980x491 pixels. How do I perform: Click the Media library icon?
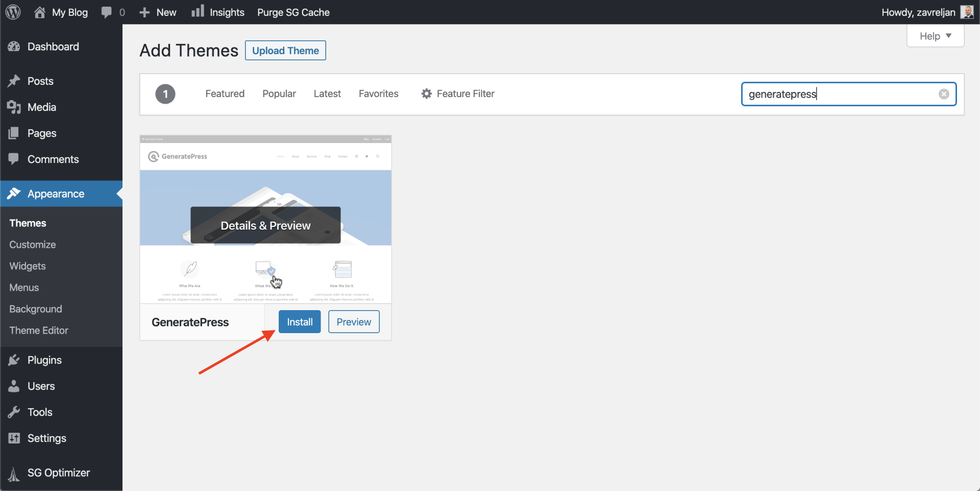pos(14,107)
